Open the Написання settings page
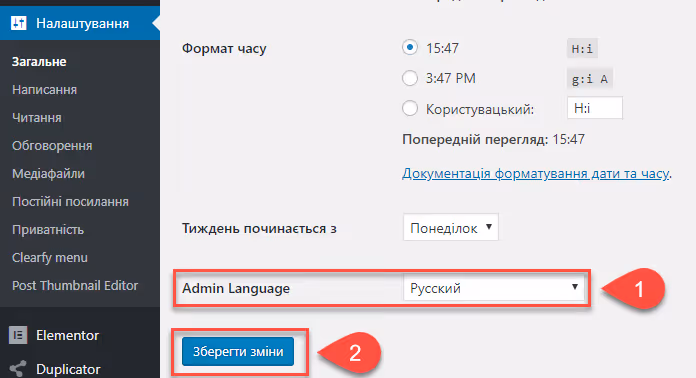 point(44,90)
